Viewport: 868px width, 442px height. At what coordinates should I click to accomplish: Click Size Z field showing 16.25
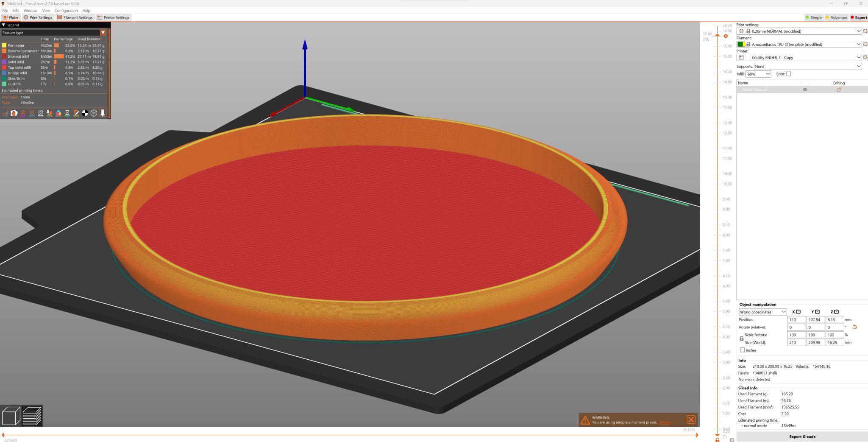click(x=835, y=342)
